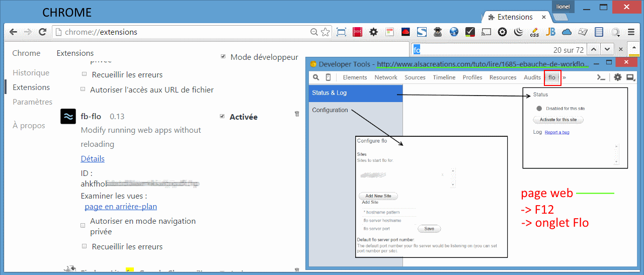Change the Developer Tools dock side

[x=630, y=77]
